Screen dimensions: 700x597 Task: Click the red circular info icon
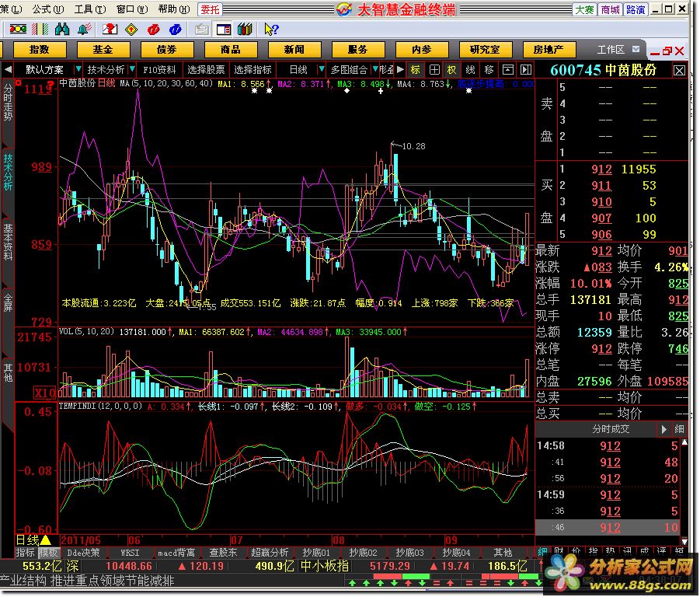pos(153,30)
